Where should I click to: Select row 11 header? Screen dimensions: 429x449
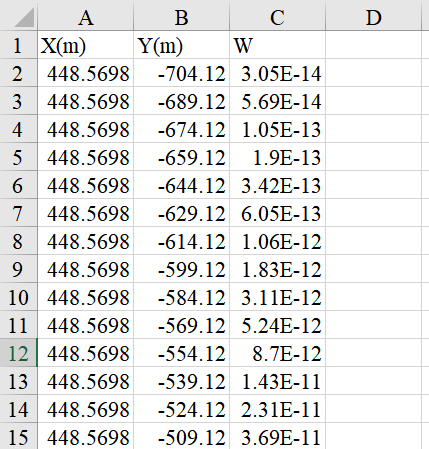18,325
